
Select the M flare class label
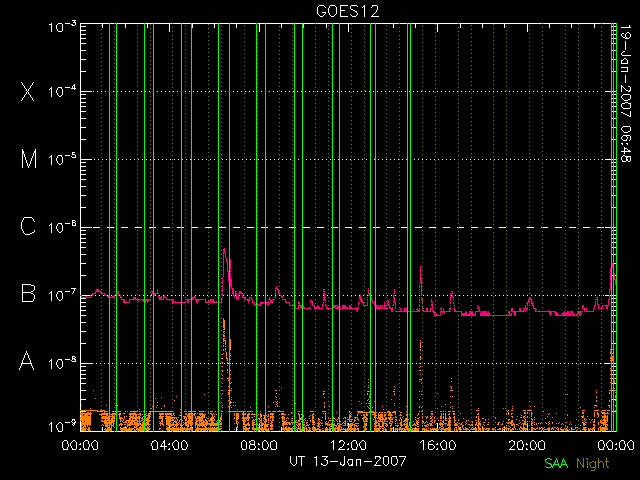click(29, 159)
